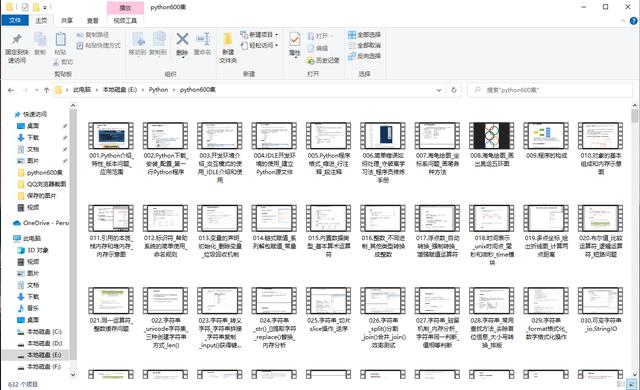Screen dimensions: 640x390
Task: Click the 复制路径 copy path button
Action: tap(93, 35)
